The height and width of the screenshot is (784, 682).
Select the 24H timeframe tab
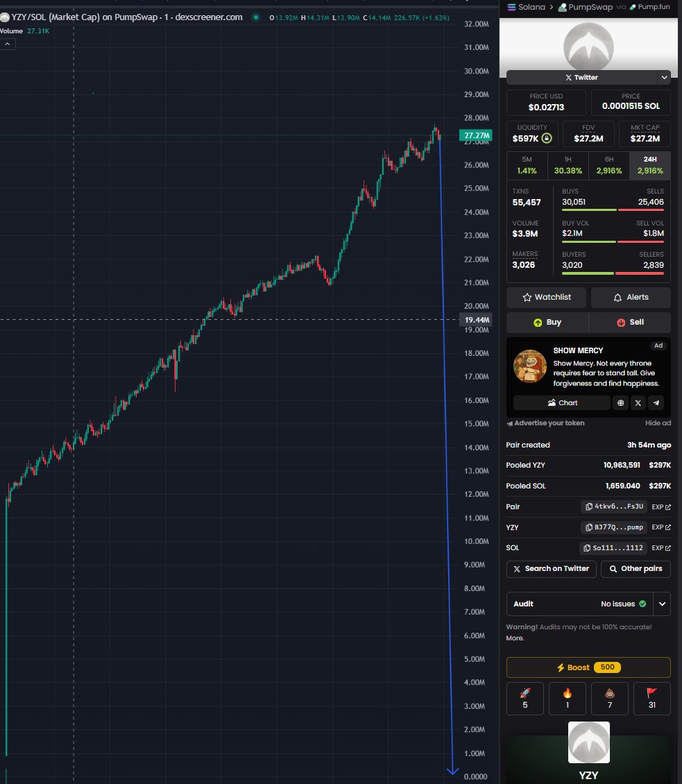pos(650,166)
